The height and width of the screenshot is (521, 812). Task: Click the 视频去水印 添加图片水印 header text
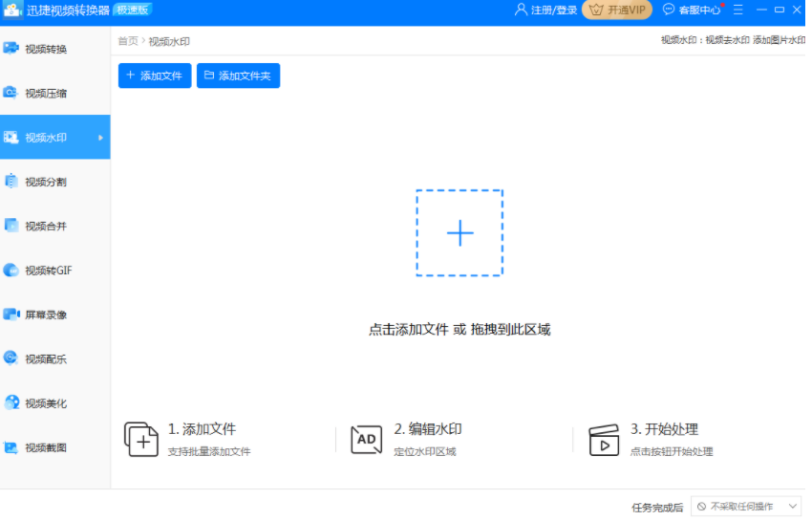756,40
